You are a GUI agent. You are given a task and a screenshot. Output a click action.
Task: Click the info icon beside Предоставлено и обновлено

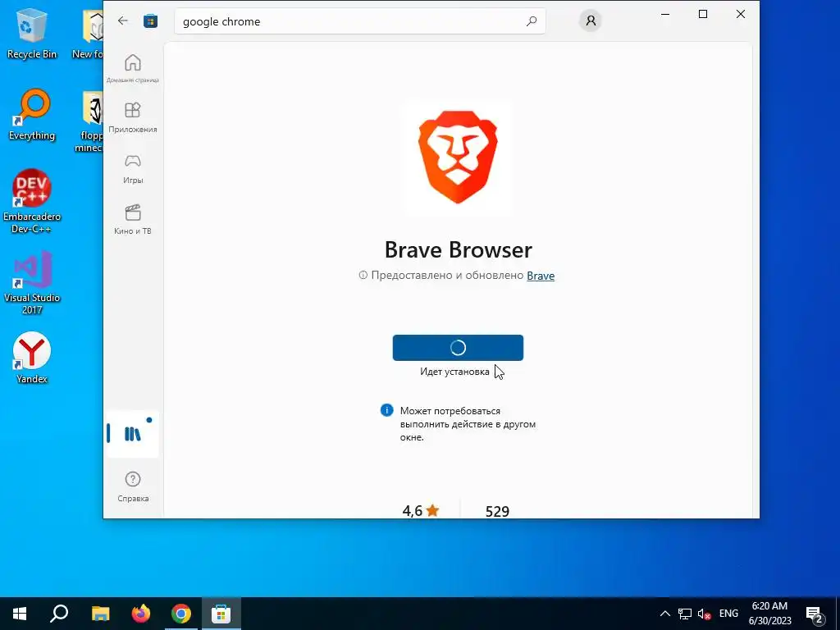coord(363,276)
